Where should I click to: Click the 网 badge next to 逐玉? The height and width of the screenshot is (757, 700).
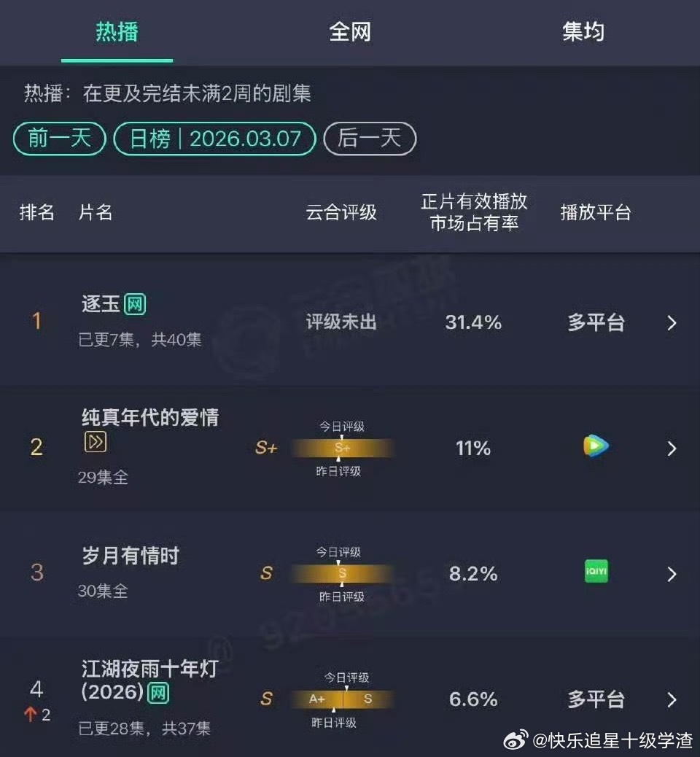tap(137, 304)
